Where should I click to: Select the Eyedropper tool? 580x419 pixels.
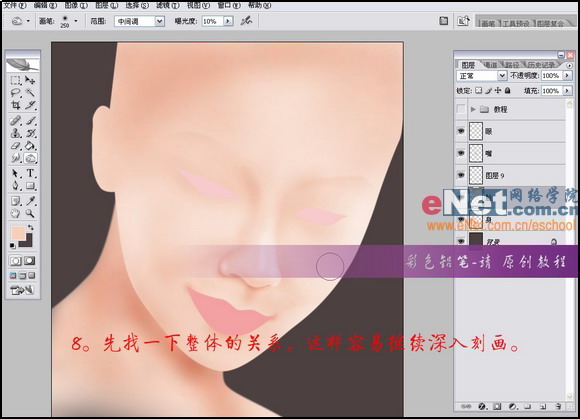point(30,201)
